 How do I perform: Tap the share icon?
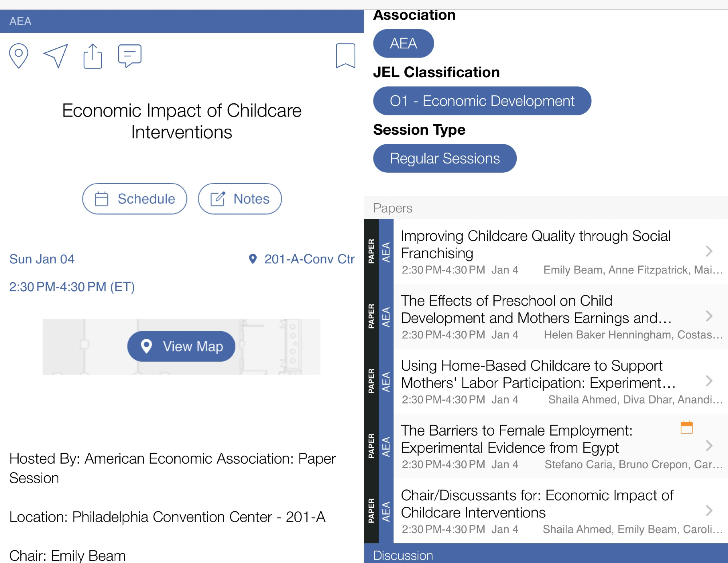(93, 56)
